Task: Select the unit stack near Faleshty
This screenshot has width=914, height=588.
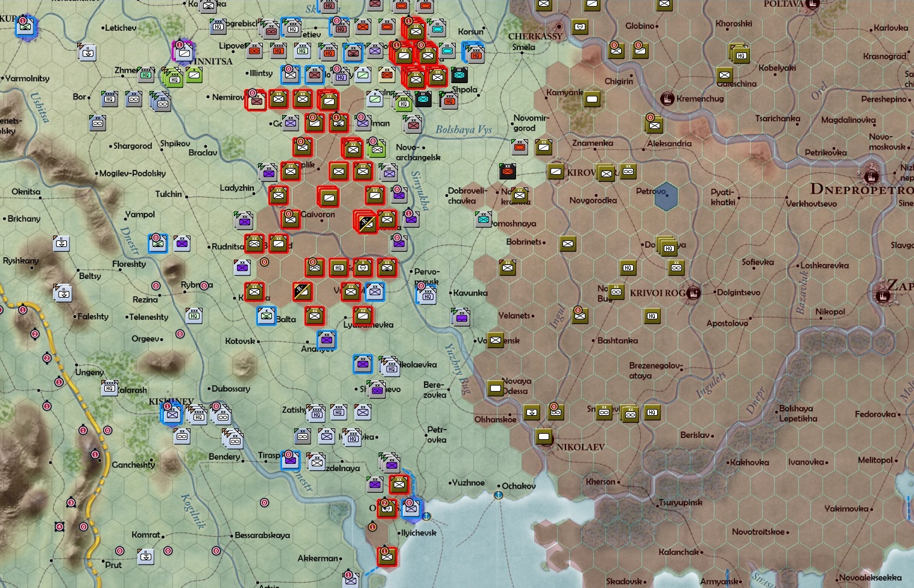Action: [62, 293]
